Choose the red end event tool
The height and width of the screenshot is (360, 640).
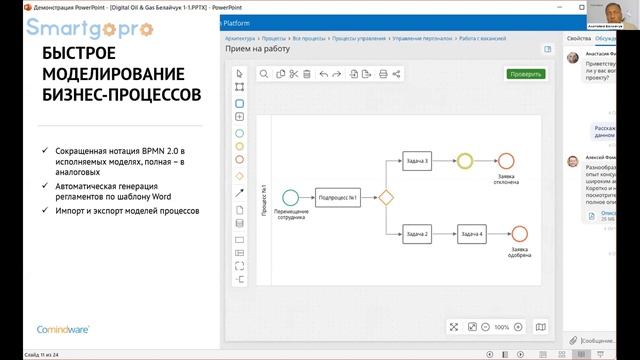click(240, 160)
